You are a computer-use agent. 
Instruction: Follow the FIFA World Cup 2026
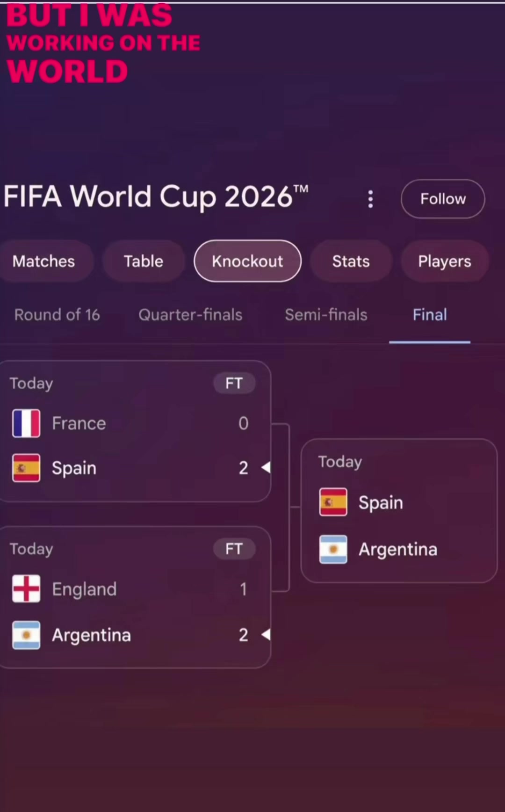tap(443, 199)
